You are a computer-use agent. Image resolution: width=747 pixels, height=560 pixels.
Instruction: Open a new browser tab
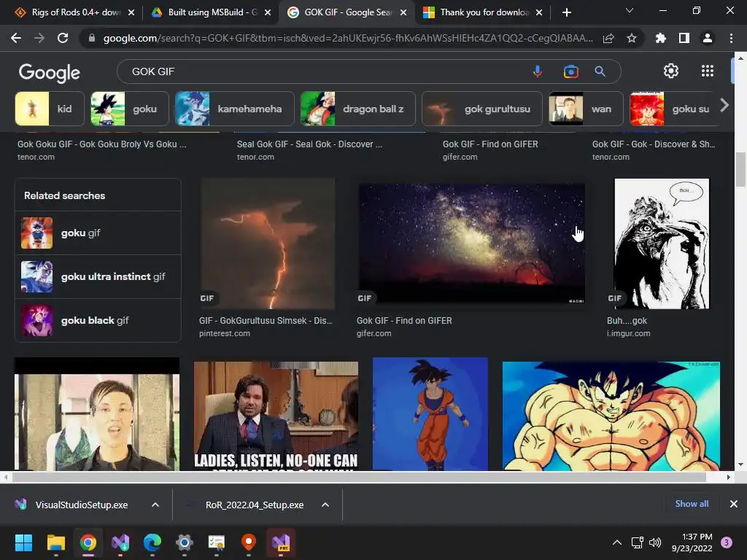[x=566, y=12]
